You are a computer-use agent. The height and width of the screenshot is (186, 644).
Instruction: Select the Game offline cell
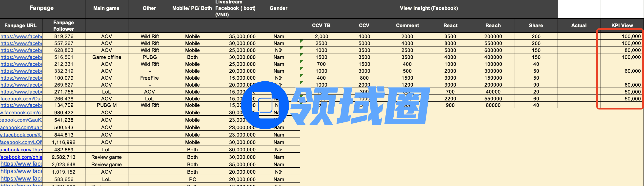coord(106,57)
